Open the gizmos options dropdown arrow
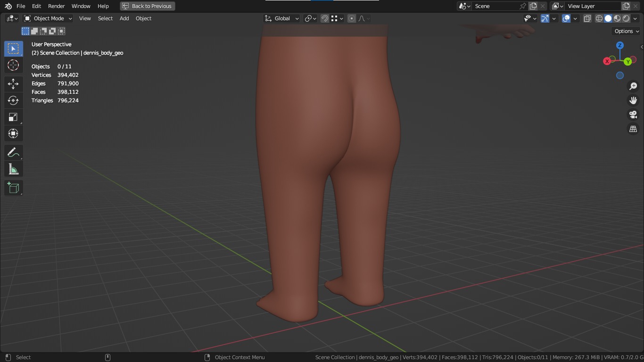The width and height of the screenshot is (644, 362). (554, 18)
